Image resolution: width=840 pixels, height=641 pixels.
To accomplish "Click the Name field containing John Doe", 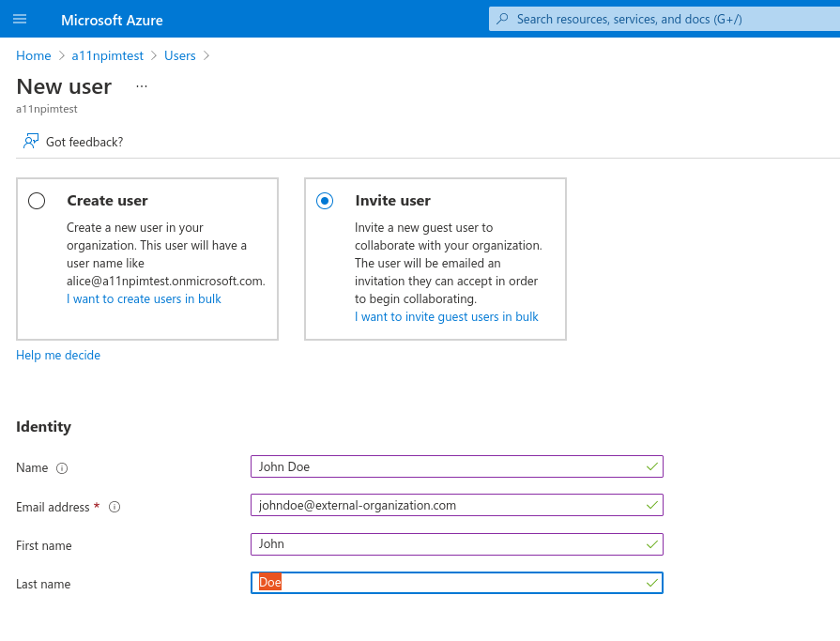I will pyautogui.click(x=457, y=466).
